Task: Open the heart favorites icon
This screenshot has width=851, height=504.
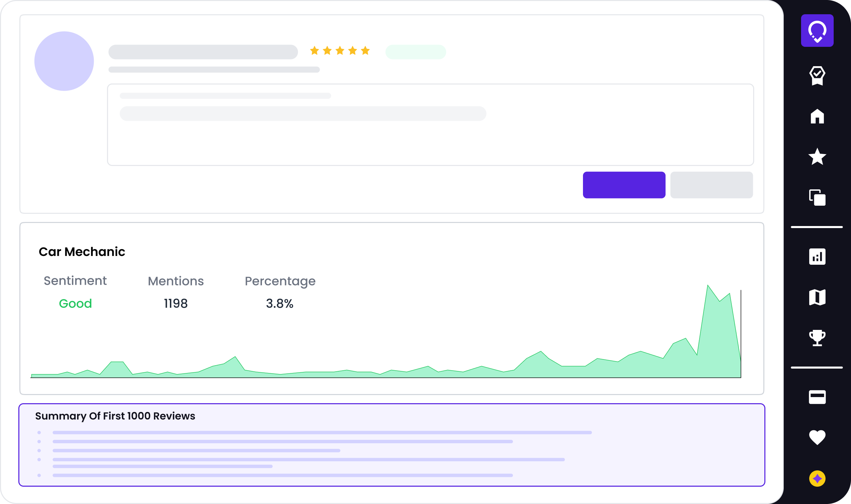Action: click(x=817, y=437)
